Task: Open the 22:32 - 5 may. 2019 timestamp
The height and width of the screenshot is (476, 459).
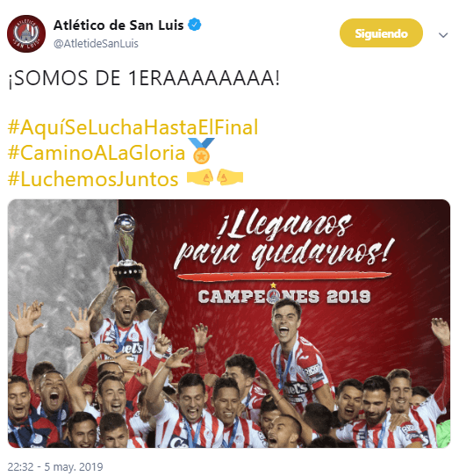Action: [x=55, y=466]
